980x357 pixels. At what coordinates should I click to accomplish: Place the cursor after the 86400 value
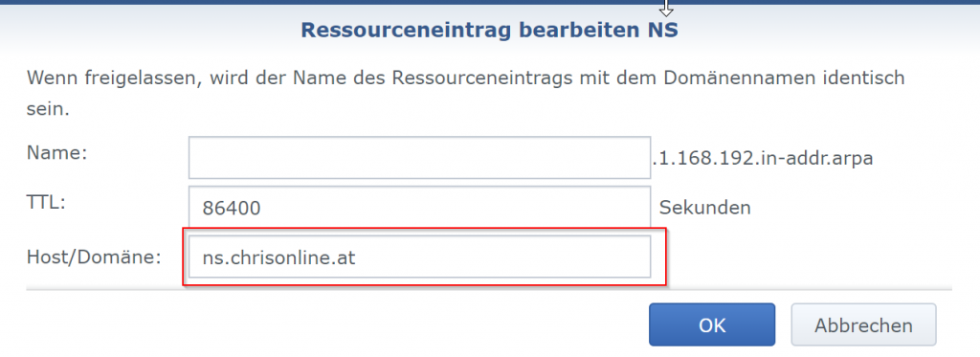point(262,209)
